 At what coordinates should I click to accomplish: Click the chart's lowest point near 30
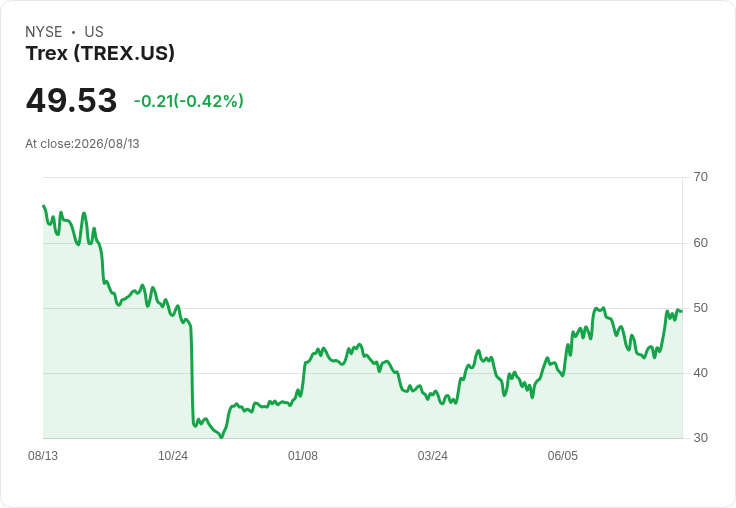coord(222,437)
